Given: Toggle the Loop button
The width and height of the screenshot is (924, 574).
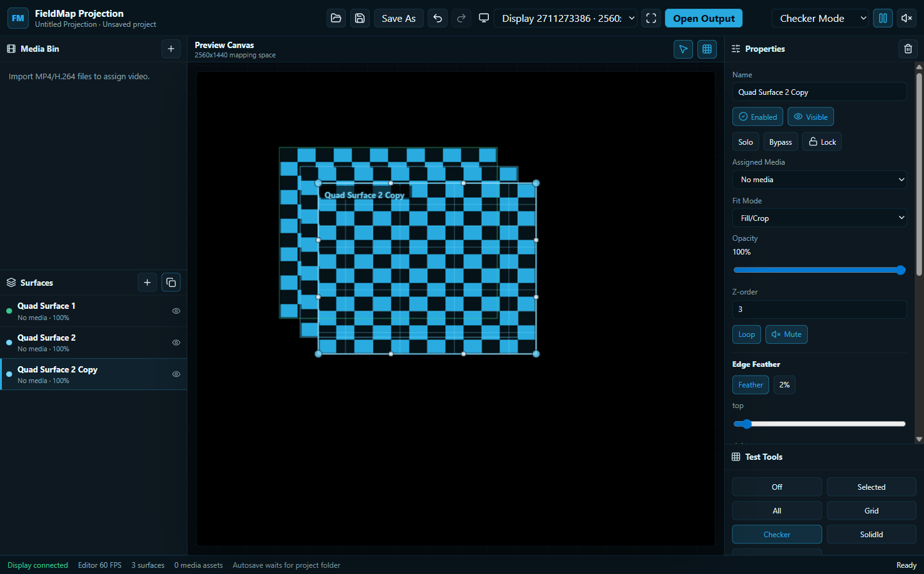Looking at the screenshot, I should [747, 334].
